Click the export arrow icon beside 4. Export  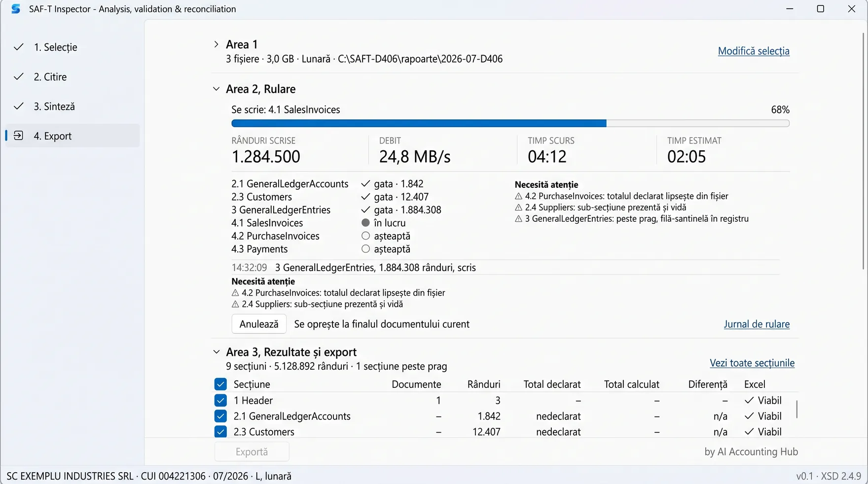(19, 136)
